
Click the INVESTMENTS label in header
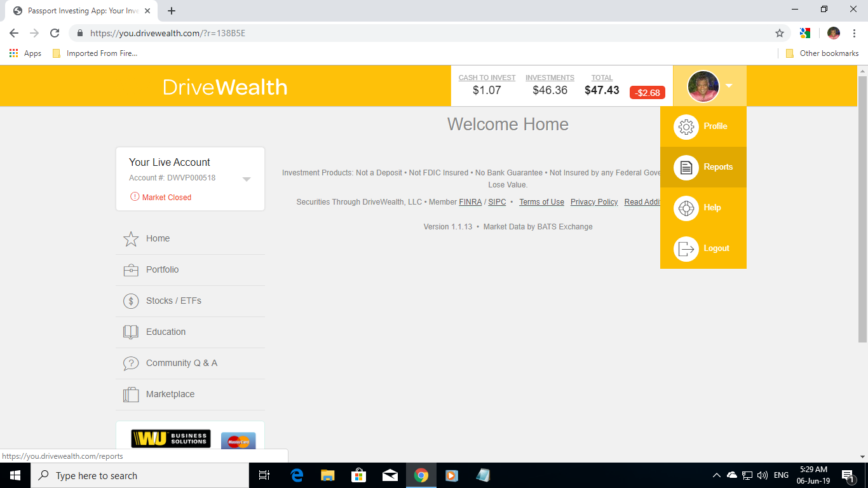click(x=550, y=78)
